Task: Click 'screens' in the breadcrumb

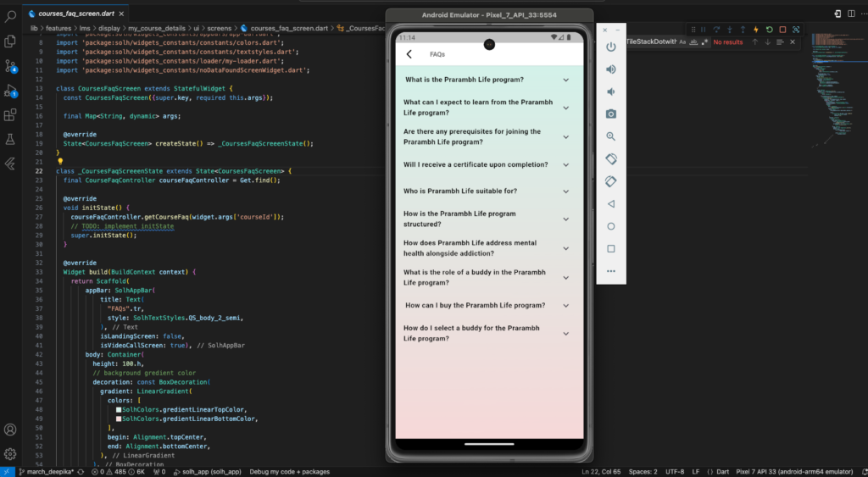Action: pos(220,28)
